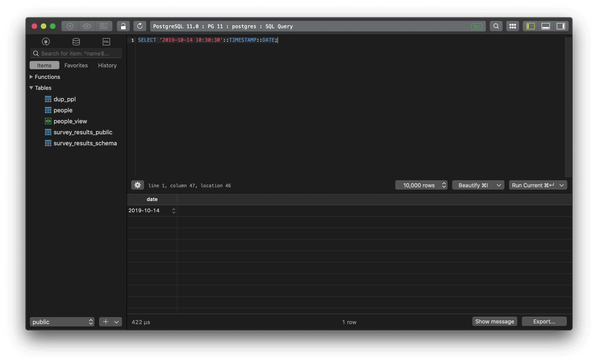Click the Show message button
Viewport: 598px width, 364px height.
(x=494, y=321)
